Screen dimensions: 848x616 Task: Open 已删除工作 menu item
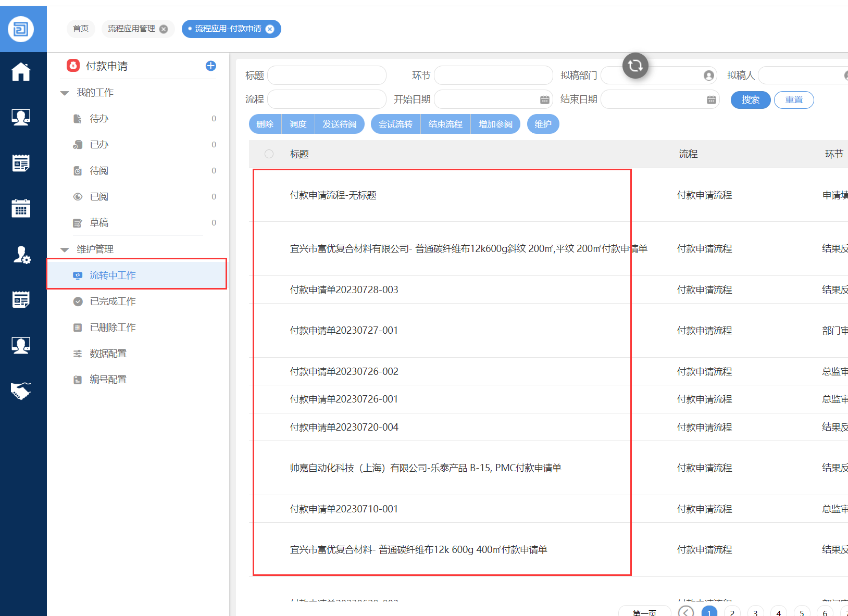coord(113,328)
